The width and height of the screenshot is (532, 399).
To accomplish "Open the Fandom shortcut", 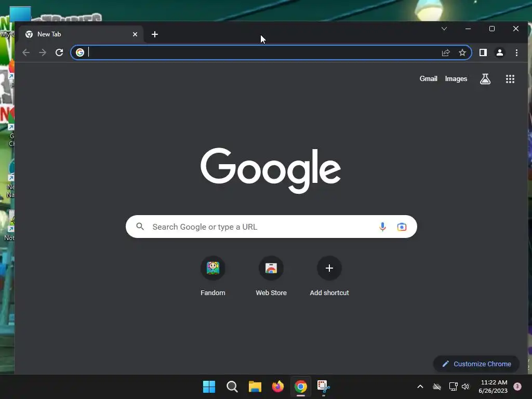I will click(x=213, y=276).
